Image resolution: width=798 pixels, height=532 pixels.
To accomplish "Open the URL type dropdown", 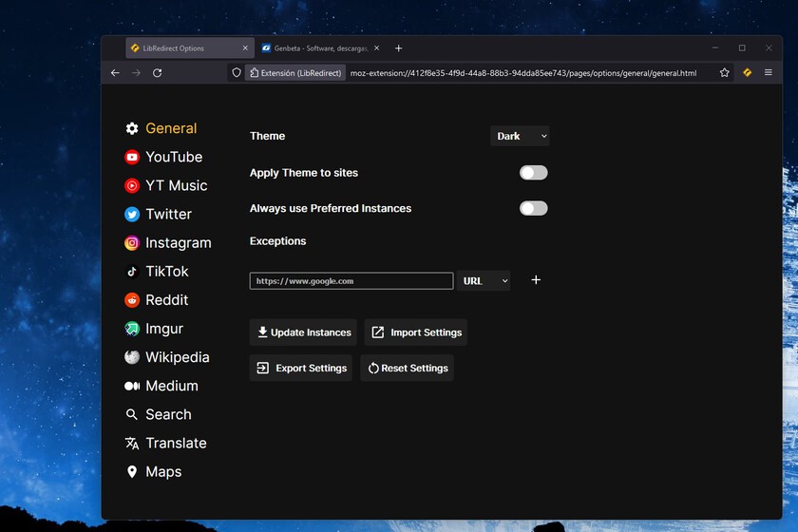I will (484, 281).
